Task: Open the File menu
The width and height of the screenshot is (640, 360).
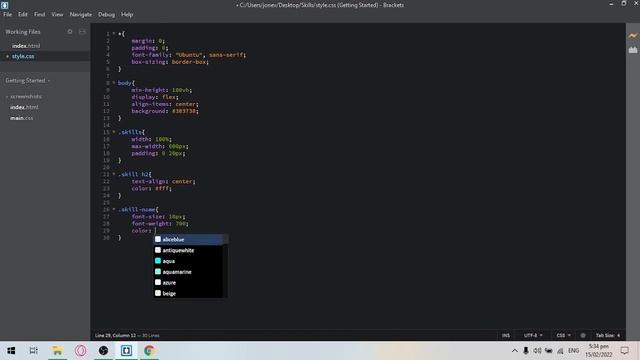Action: [7, 14]
